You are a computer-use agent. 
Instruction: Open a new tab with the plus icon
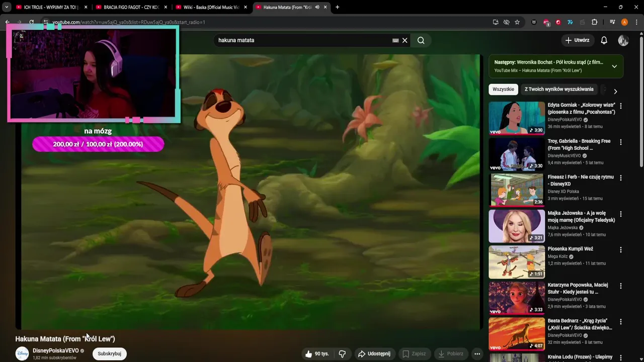337,7
